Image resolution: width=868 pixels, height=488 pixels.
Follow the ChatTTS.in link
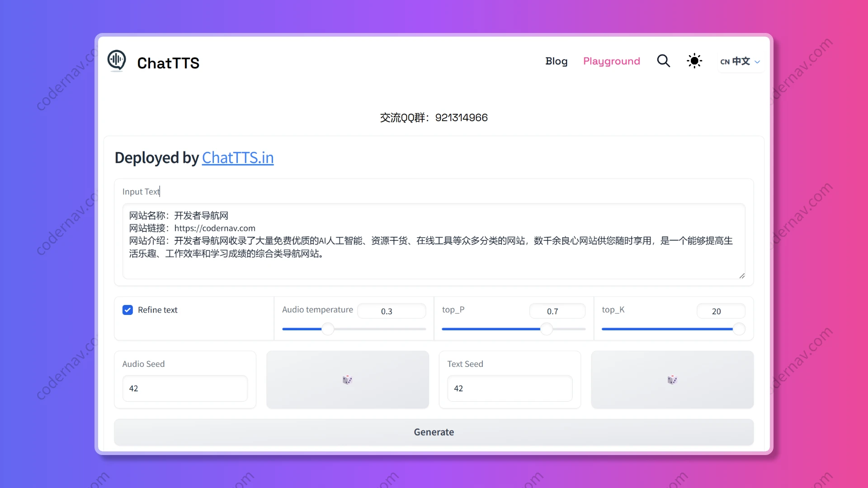point(237,158)
